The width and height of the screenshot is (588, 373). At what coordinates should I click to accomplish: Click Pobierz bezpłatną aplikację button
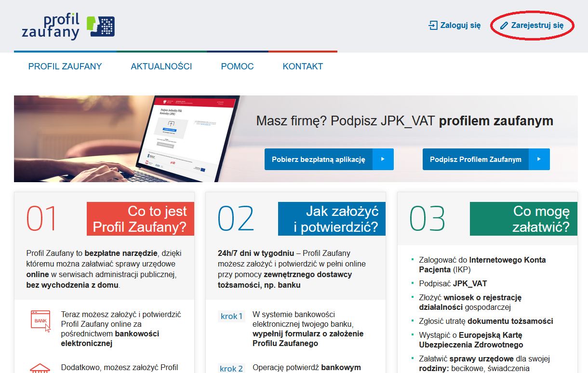329,159
